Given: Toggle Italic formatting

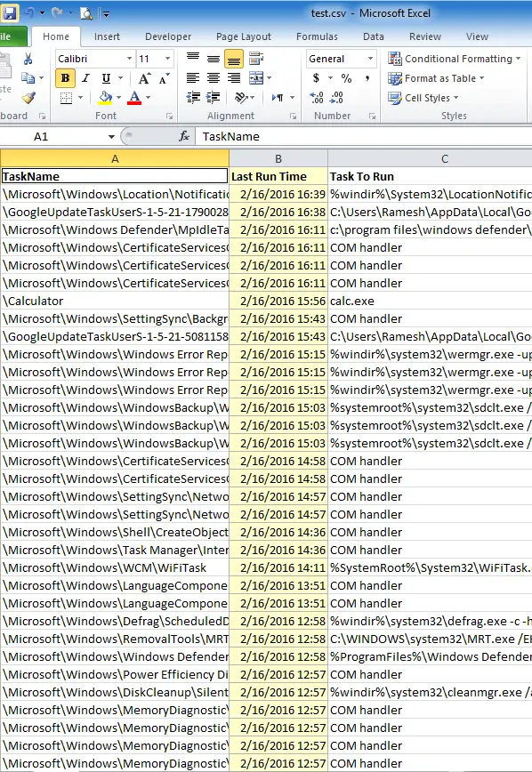Looking at the screenshot, I should pos(85,78).
